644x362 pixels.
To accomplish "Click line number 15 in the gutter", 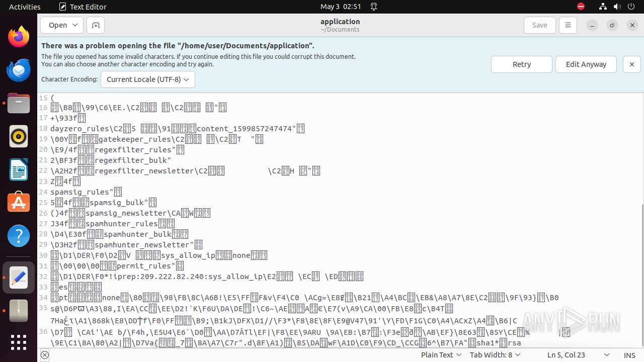I will point(43,98).
